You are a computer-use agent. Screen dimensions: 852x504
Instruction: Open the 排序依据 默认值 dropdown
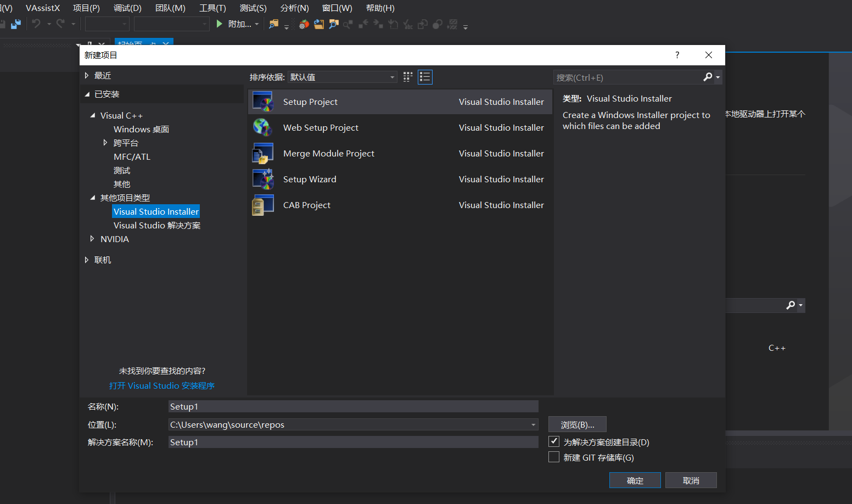[343, 77]
